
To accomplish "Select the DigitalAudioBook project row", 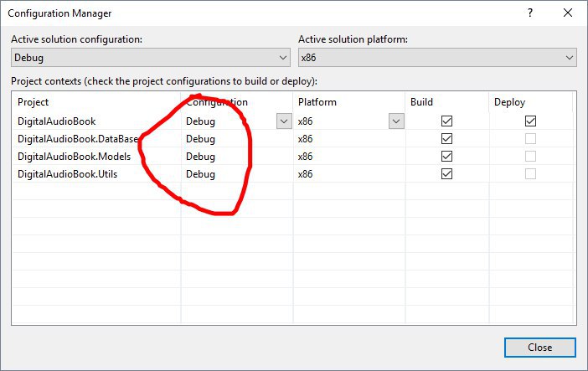I will 294,121.
